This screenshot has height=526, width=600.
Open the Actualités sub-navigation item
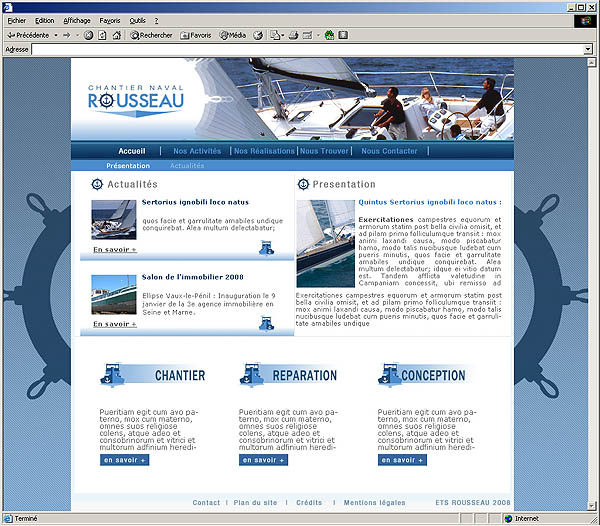[187, 166]
